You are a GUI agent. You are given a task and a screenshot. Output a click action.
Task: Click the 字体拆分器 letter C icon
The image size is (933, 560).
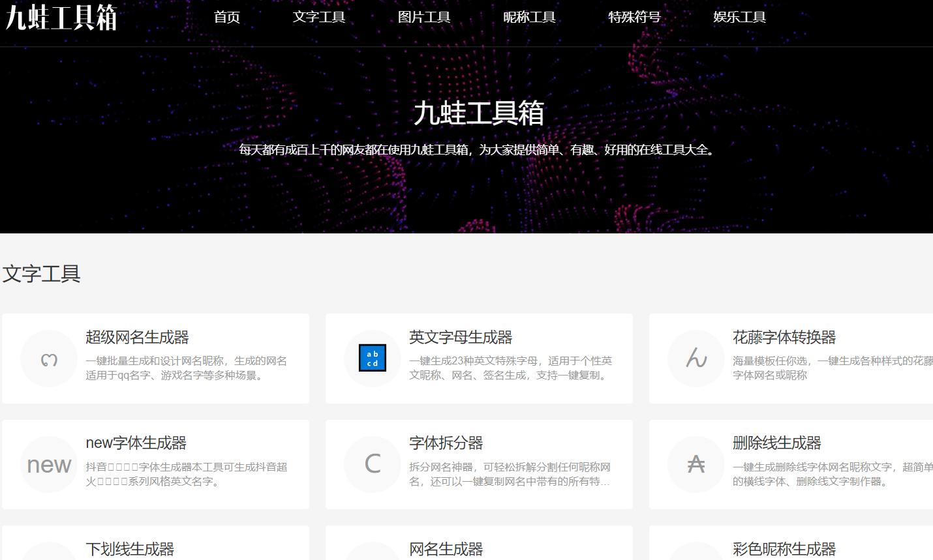click(373, 465)
